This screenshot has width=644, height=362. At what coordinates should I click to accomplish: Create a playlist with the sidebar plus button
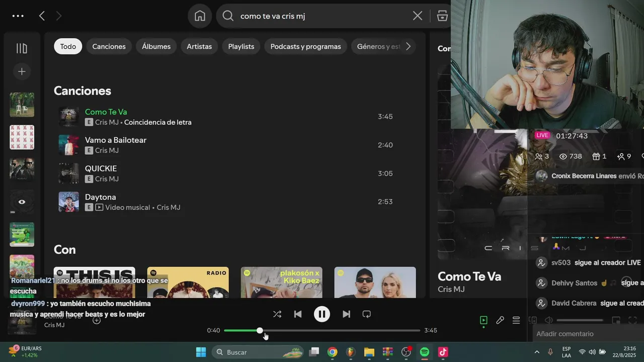click(x=22, y=71)
